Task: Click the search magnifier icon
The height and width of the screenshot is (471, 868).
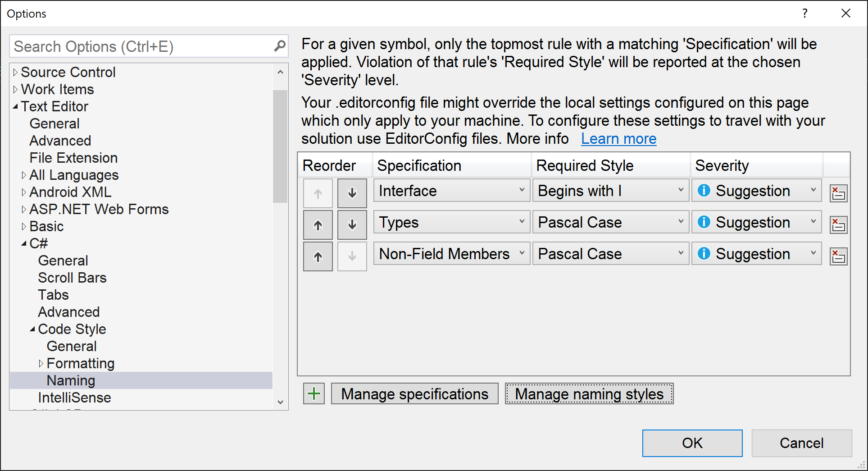Action: point(280,46)
